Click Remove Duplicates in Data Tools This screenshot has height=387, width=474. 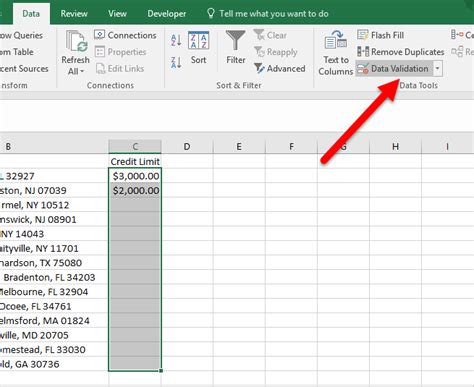(400, 52)
